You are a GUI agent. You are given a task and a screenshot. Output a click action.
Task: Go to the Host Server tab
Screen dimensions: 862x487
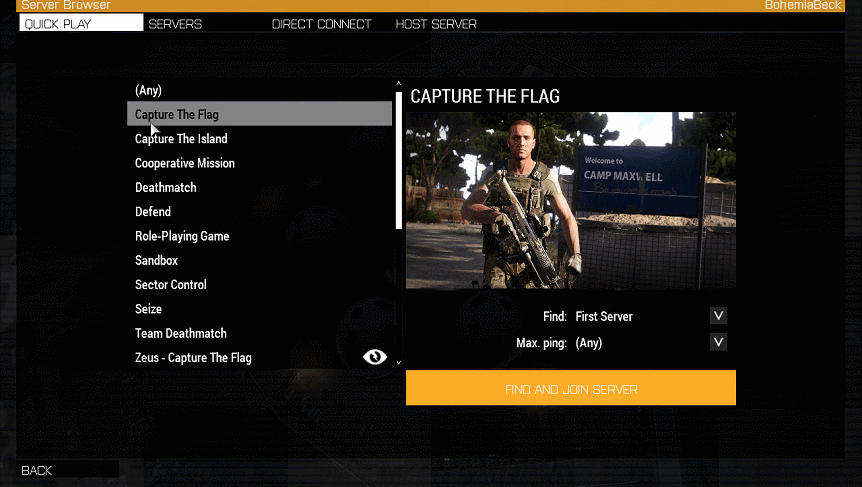pyautogui.click(x=436, y=24)
